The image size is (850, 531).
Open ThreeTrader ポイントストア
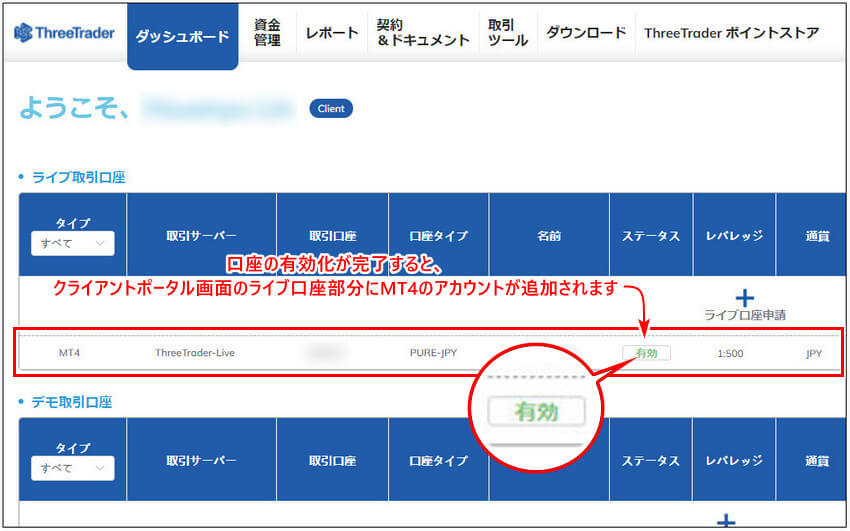731,33
